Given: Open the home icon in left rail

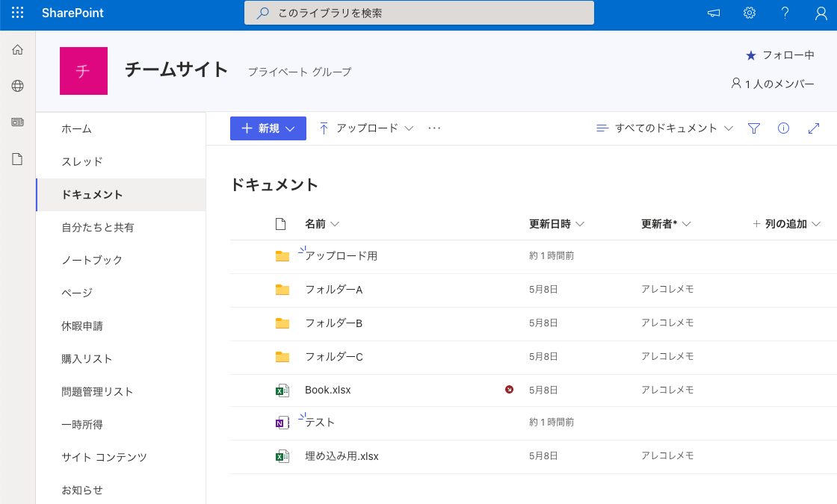Looking at the screenshot, I should coord(17,50).
